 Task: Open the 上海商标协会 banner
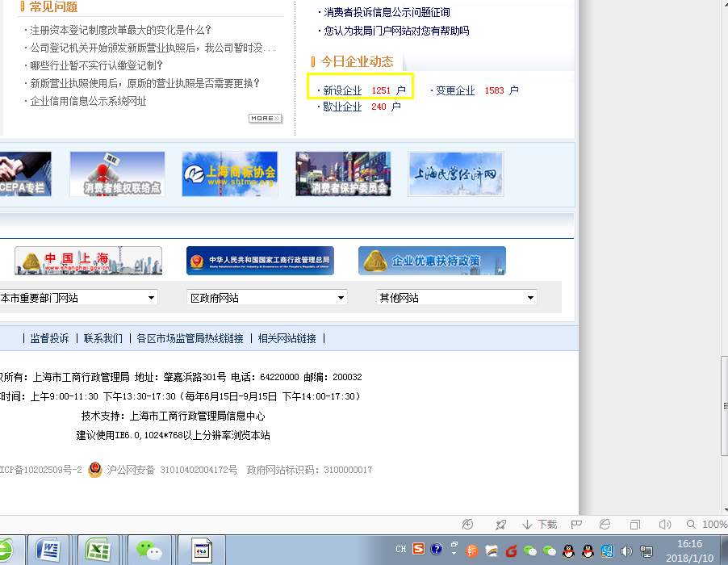click(230, 174)
